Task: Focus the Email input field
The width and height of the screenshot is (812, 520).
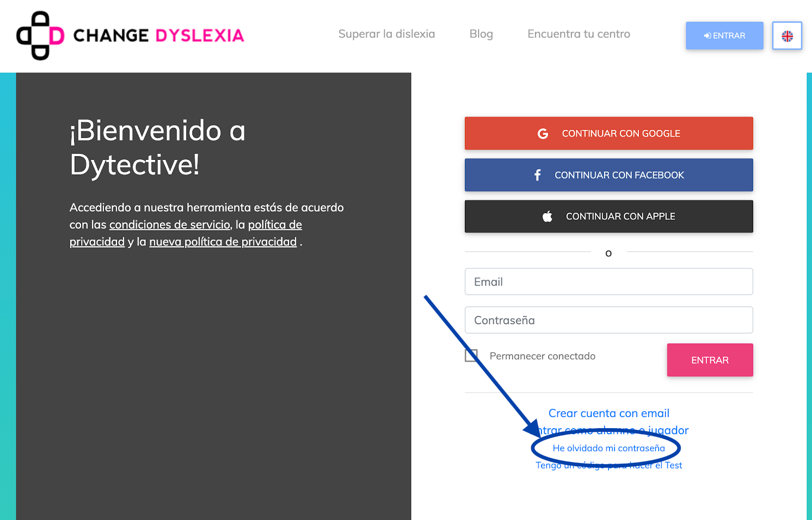Action: [x=608, y=282]
